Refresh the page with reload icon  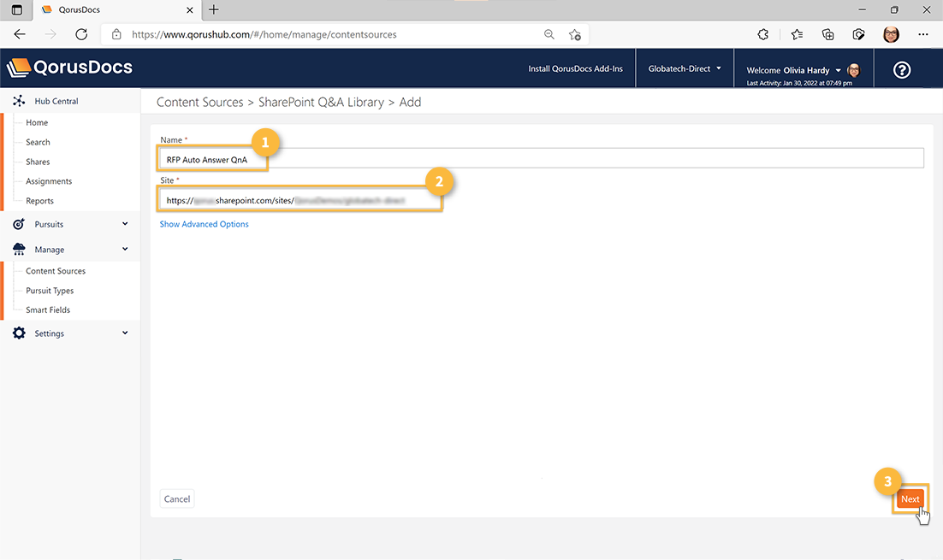[81, 34]
